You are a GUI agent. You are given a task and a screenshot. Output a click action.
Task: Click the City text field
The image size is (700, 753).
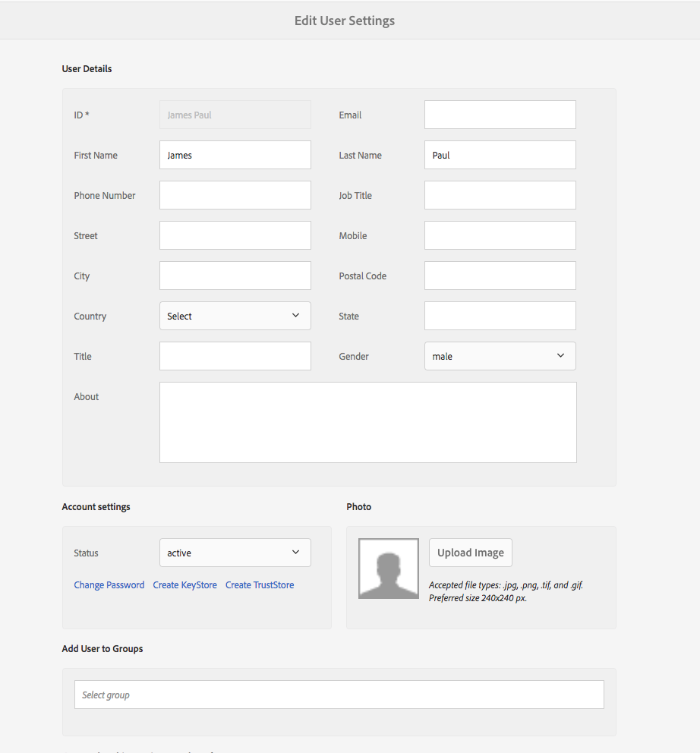click(235, 276)
